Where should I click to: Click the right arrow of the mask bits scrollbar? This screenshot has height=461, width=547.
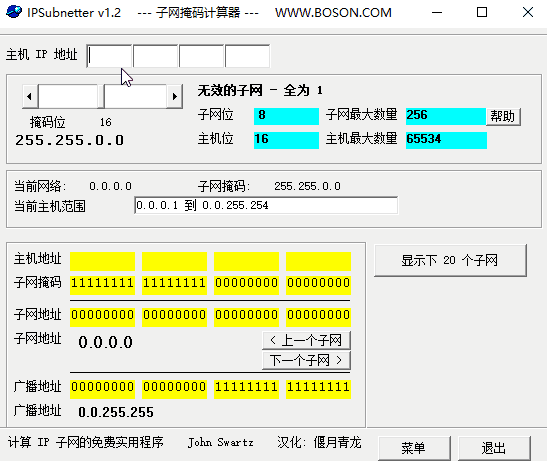pos(174,96)
